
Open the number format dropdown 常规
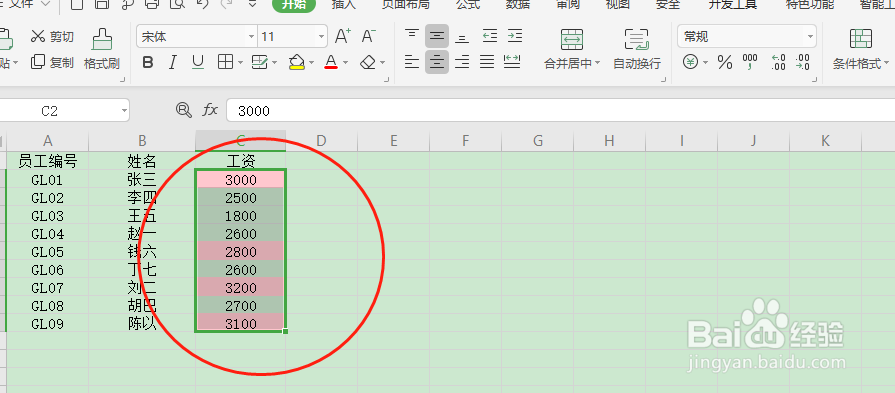[811, 37]
